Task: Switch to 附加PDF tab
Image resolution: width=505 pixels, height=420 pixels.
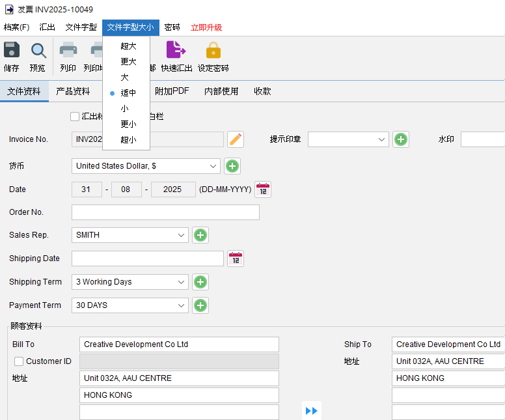Action: [172, 91]
